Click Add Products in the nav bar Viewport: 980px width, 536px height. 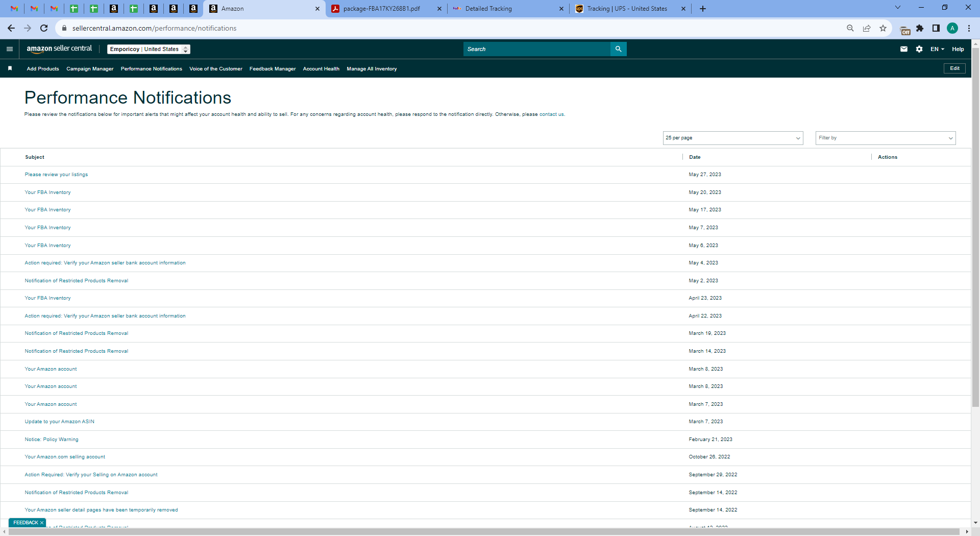43,69
